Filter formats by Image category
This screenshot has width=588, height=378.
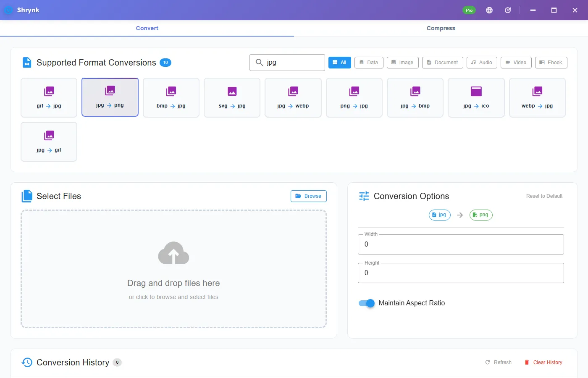pos(402,63)
